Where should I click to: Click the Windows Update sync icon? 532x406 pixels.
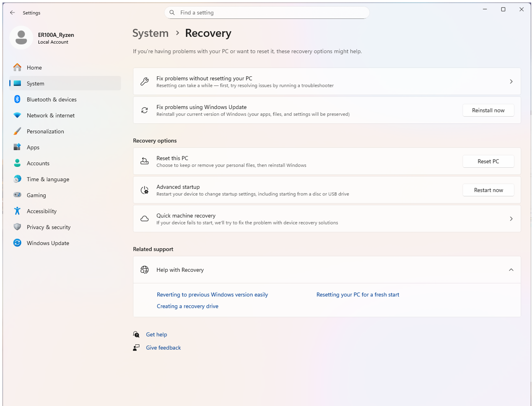(17, 243)
